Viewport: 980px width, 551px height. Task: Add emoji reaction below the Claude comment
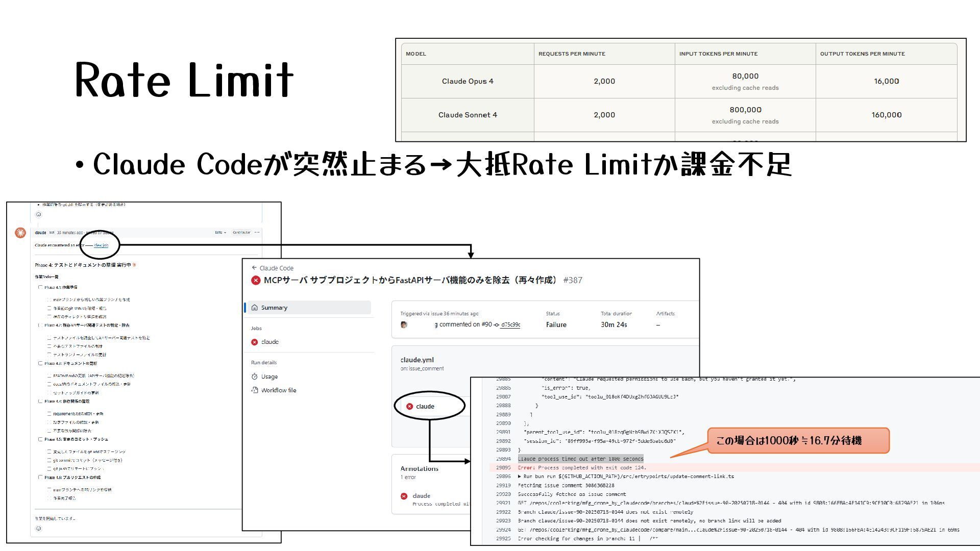[38, 529]
